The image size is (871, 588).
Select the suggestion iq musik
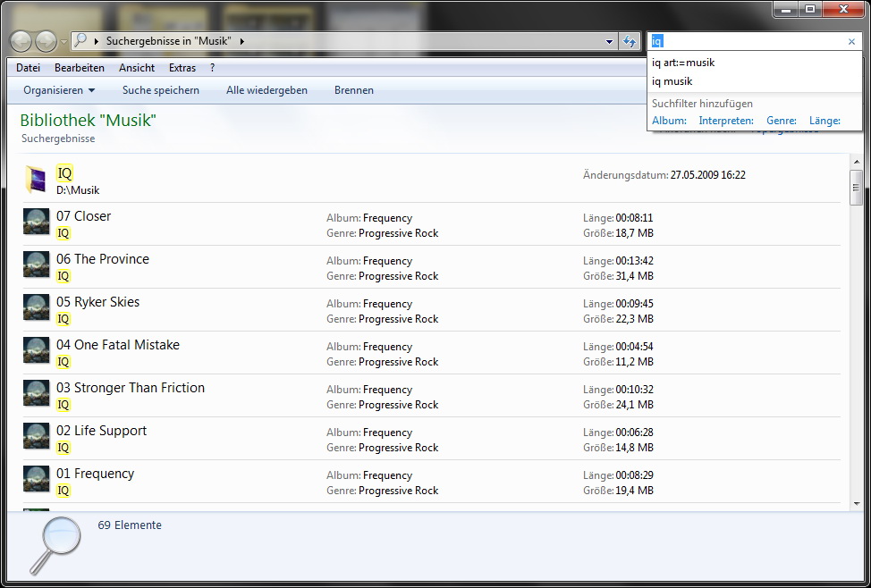point(755,81)
